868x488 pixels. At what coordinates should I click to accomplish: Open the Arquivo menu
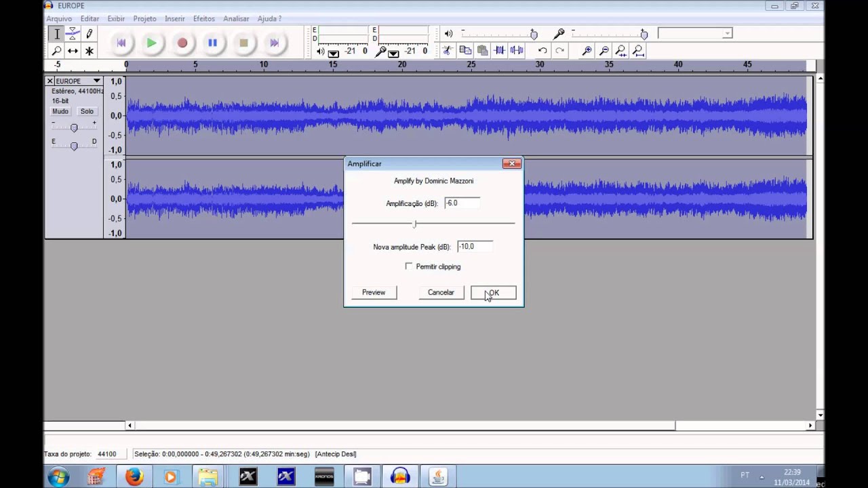pos(59,19)
